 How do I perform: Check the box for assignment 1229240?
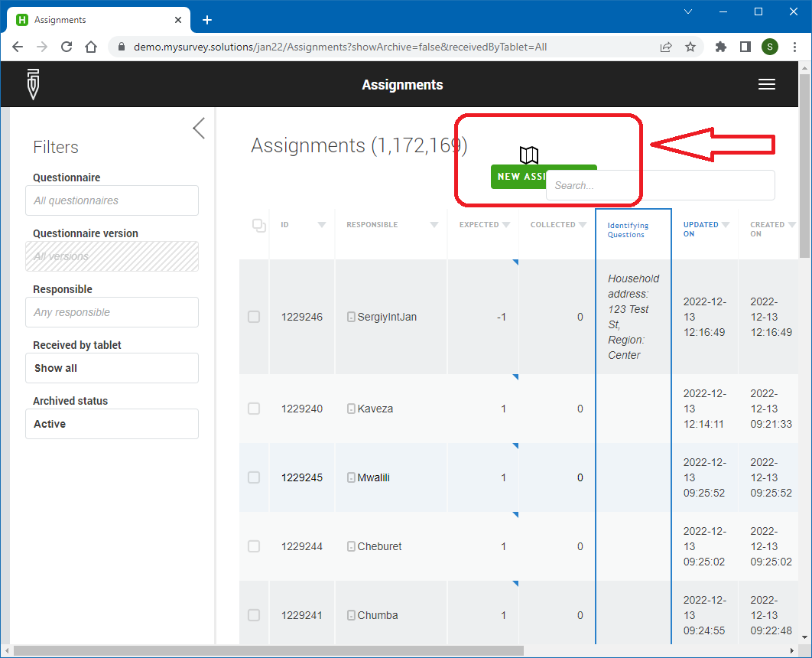click(254, 409)
